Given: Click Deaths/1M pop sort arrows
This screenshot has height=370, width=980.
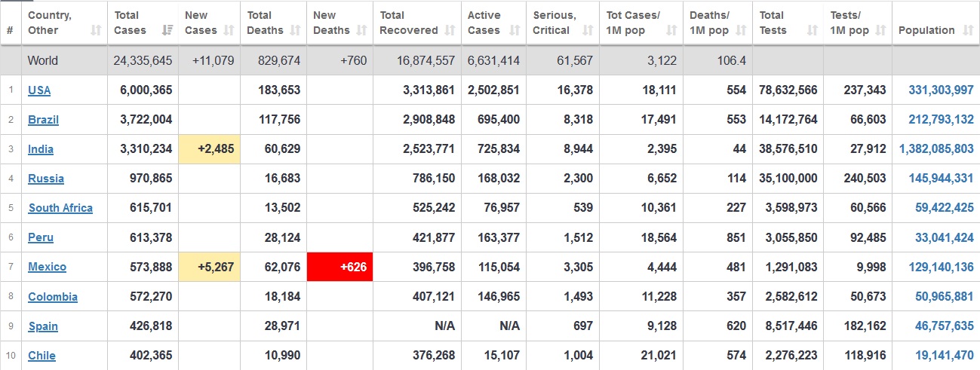Looking at the screenshot, I should 742,31.
